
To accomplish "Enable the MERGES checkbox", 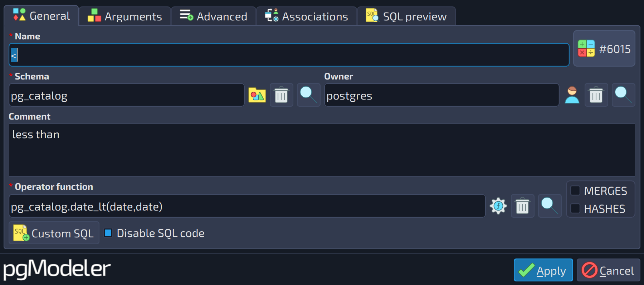I will [575, 190].
